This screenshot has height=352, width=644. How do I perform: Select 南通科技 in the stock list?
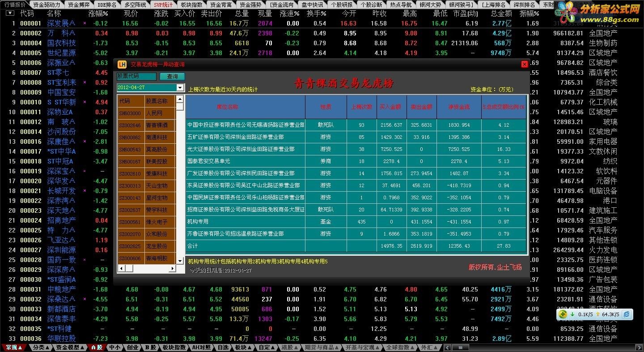click(x=157, y=137)
